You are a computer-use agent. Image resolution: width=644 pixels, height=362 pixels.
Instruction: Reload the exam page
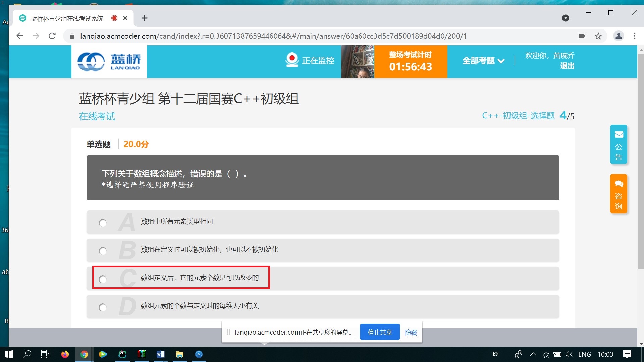coord(52,36)
